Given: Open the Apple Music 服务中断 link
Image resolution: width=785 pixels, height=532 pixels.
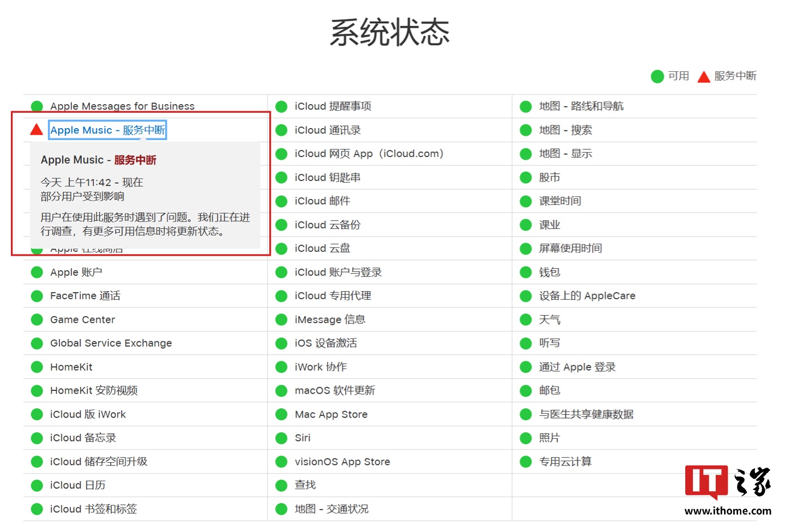Looking at the screenshot, I should click(107, 130).
